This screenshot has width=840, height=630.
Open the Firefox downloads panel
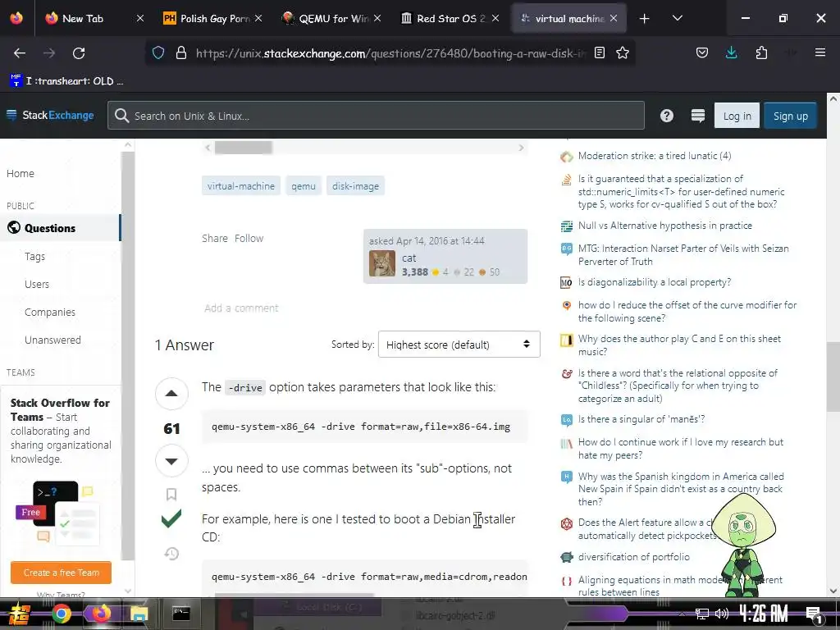tap(731, 53)
